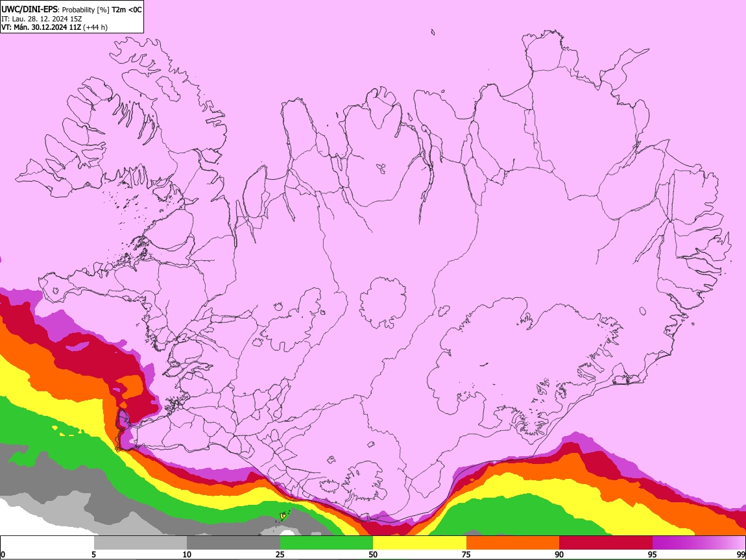
Task: Click the '(+44 h)' forecast offset text
Action: pos(95,27)
